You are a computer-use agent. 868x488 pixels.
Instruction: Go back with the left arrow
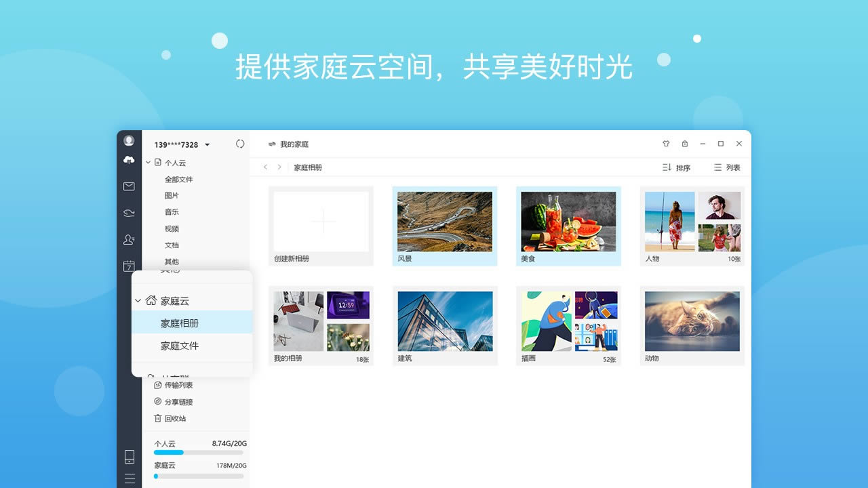(x=265, y=167)
